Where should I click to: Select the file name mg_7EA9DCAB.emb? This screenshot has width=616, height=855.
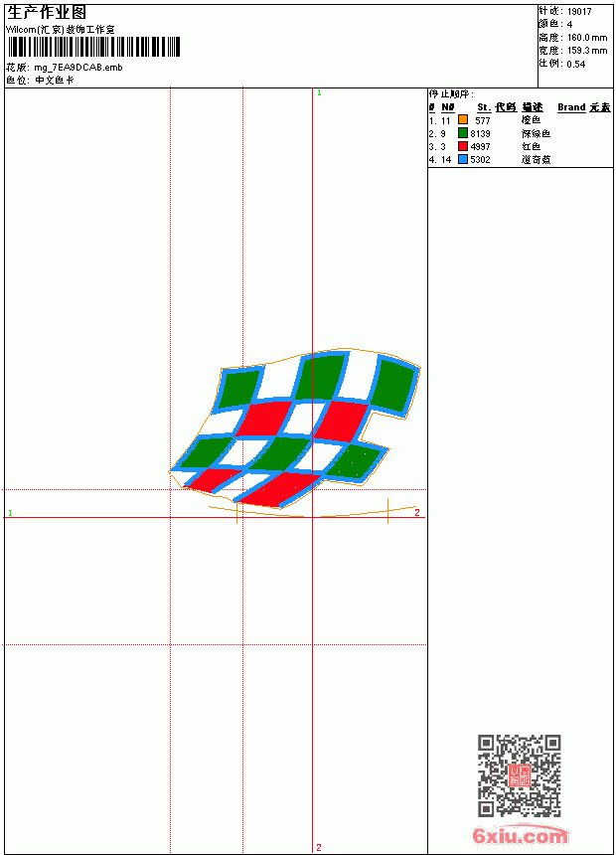(x=78, y=68)
